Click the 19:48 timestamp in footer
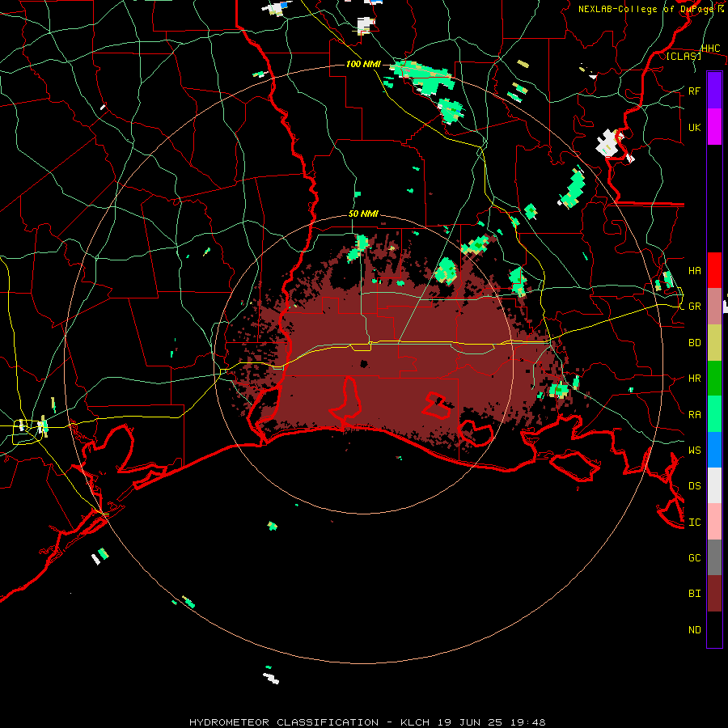Screen dimensions: 728x728 tap(527, 722)
